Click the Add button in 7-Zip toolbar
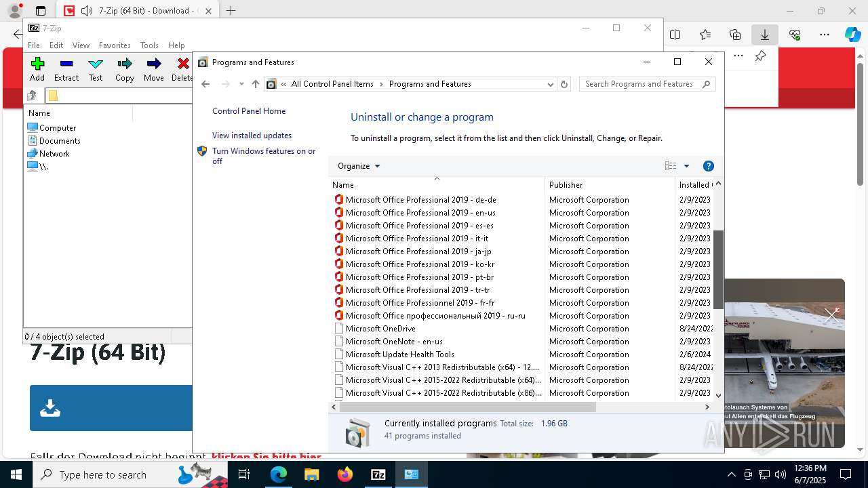Screen dimensions: 868x488 point(37,69)
